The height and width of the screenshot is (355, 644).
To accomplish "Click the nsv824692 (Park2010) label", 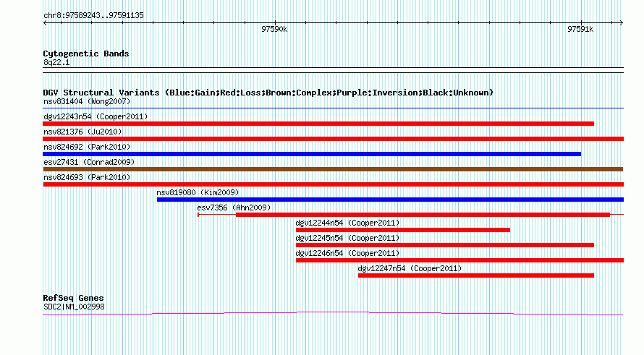I will 87,147.
